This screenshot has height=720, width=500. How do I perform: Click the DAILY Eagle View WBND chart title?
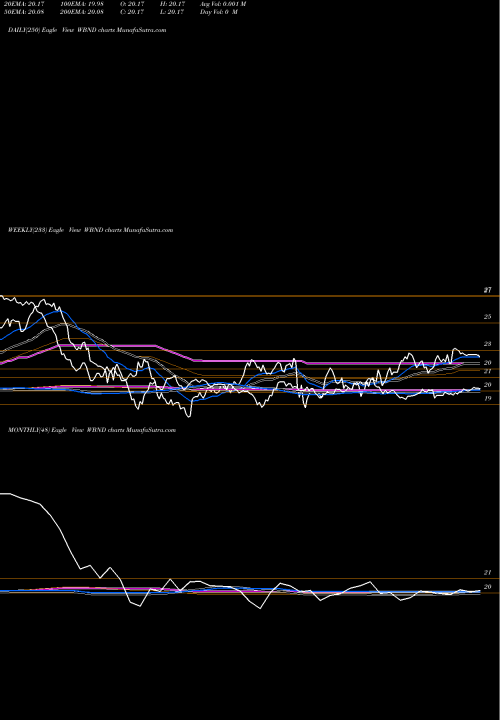(87, 30)
